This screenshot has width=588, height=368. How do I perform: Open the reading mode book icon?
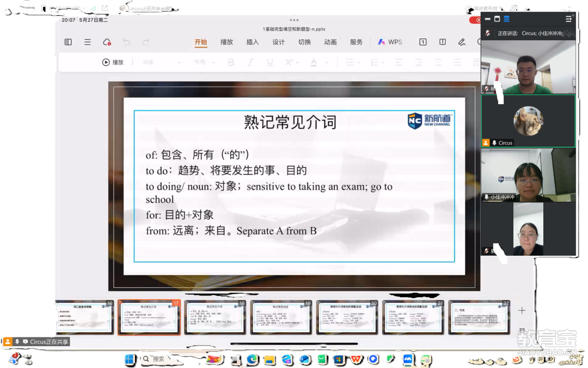(443, 42)
